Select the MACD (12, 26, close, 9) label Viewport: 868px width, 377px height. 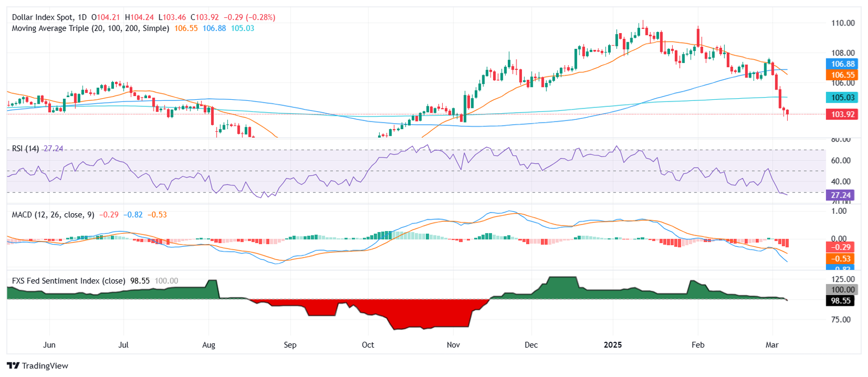(53, 215)
